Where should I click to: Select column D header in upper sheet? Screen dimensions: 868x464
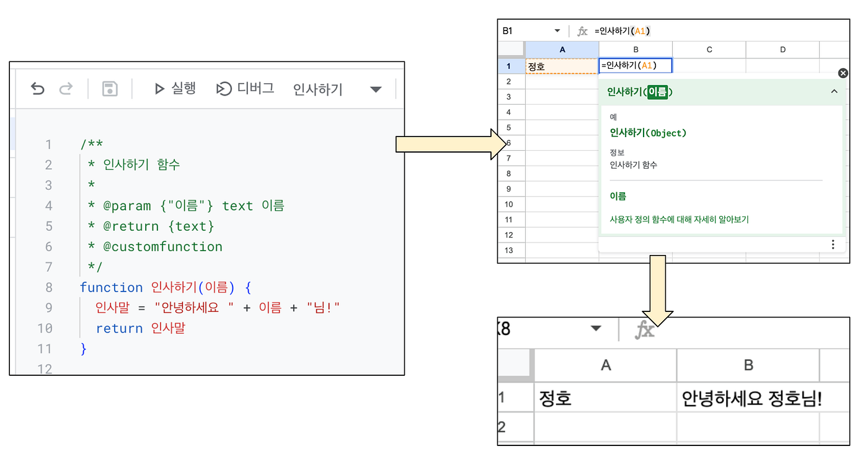pos(782,50)
